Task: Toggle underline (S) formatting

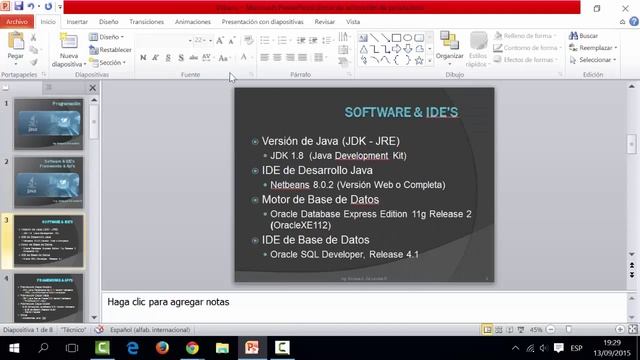Action: pyautogui.click(x=168, y=58)
